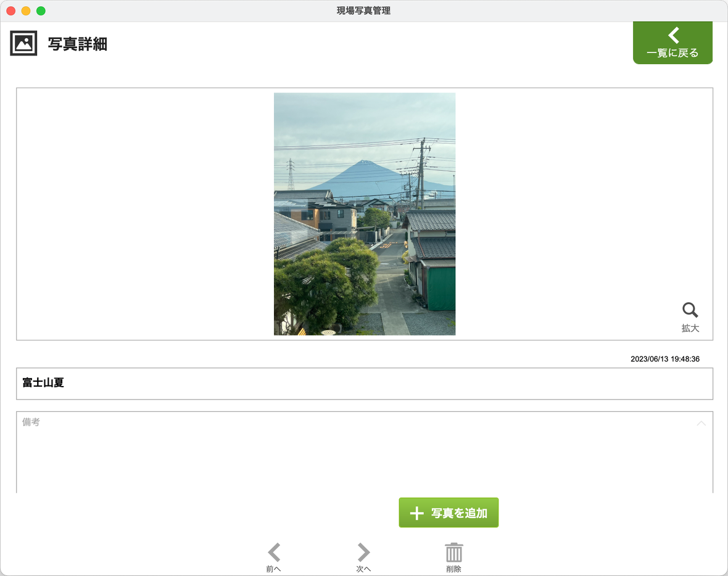
Task: Click the 写真詳細 page heading
Action: (78, 44)
